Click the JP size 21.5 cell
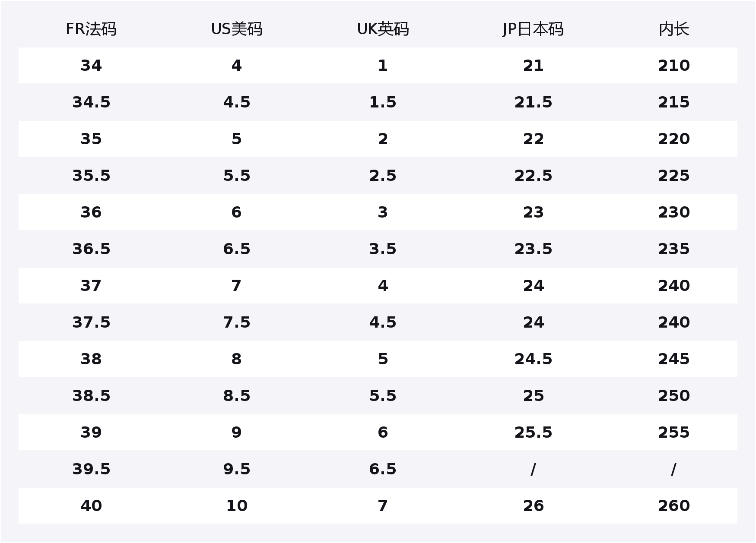This screenshot has width=756, height=543. 533,102
